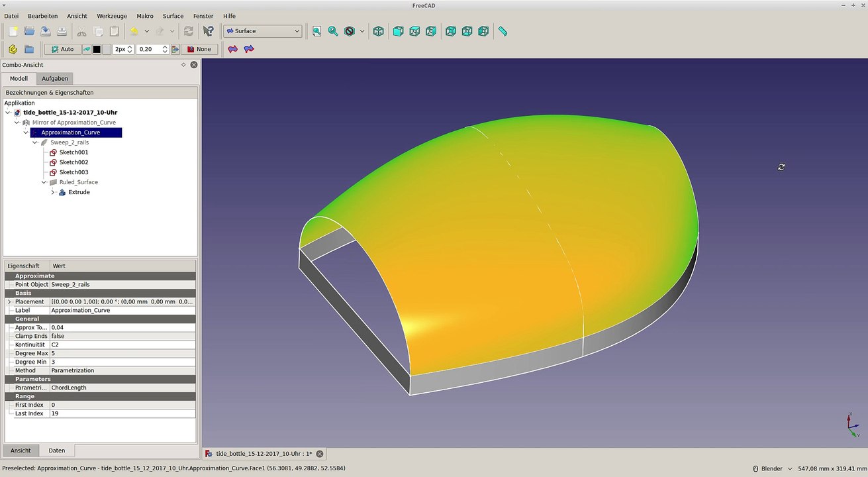Open the Werkzeuge menu
This screenshot has height=477, width=868.
point(112,16)
